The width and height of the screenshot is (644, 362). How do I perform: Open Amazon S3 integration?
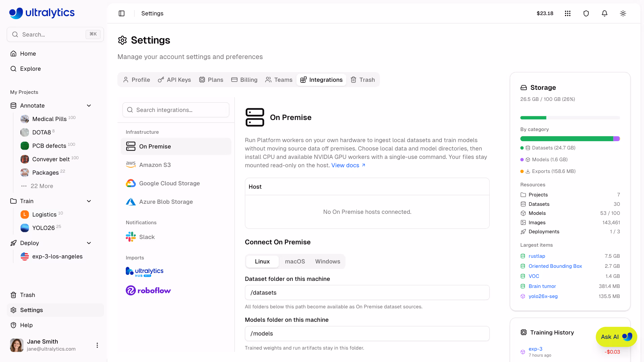(x=176, y=165)
